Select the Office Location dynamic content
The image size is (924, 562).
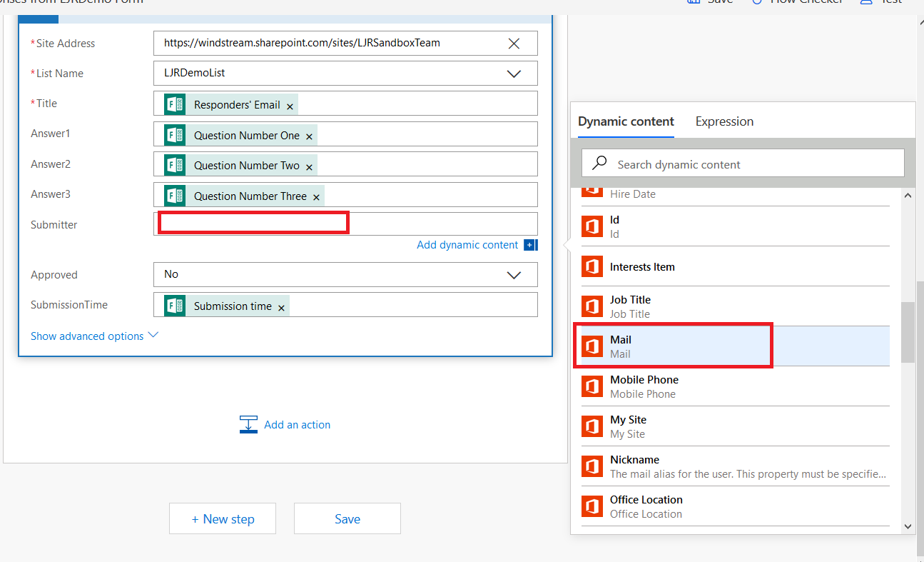click(735, 506)
